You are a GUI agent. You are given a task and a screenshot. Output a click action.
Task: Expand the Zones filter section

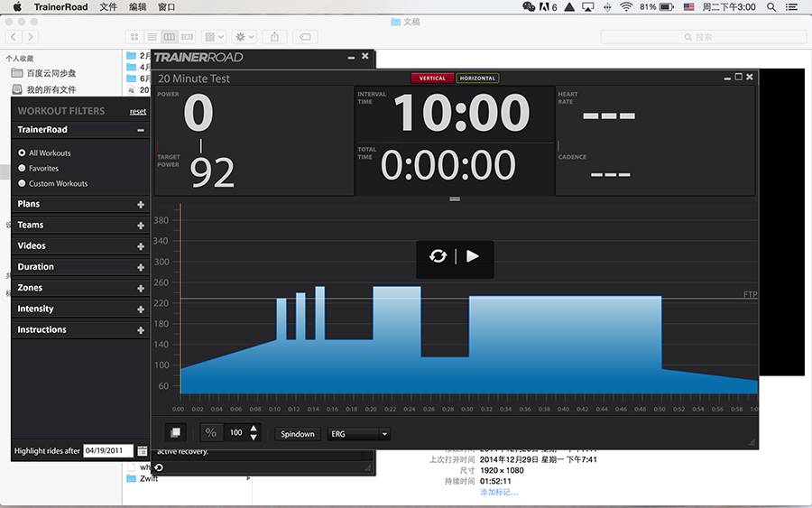[x=141, y=289]
